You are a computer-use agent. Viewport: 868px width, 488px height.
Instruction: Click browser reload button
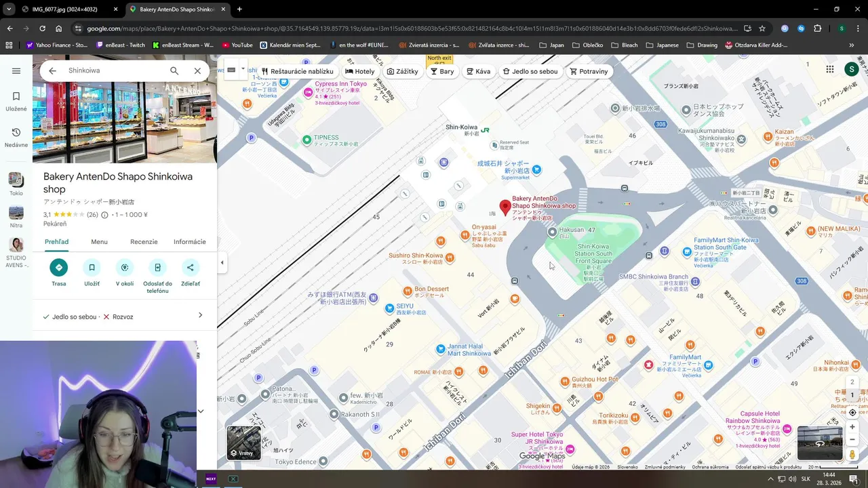point(42,28)
